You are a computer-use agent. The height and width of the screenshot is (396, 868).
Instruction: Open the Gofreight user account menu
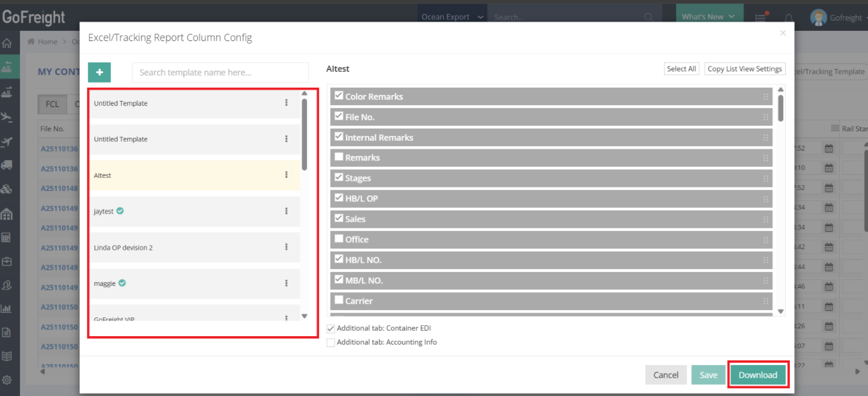838,18
